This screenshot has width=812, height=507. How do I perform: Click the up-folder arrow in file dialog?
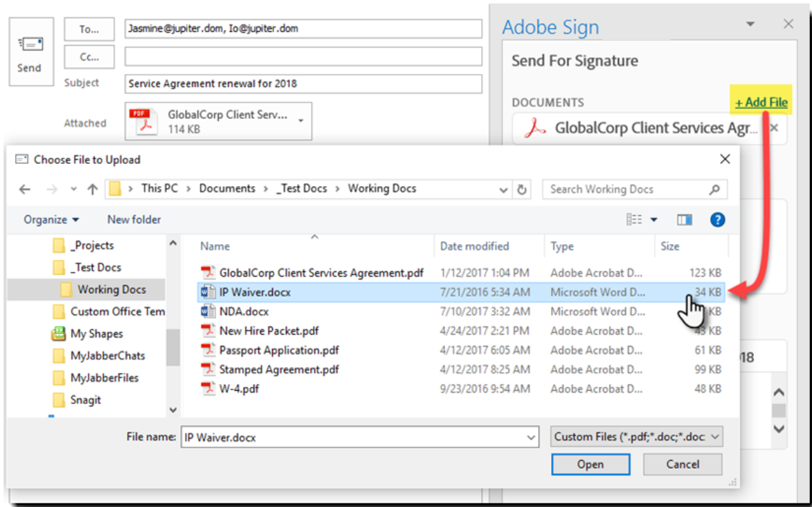tap(92, 190)
